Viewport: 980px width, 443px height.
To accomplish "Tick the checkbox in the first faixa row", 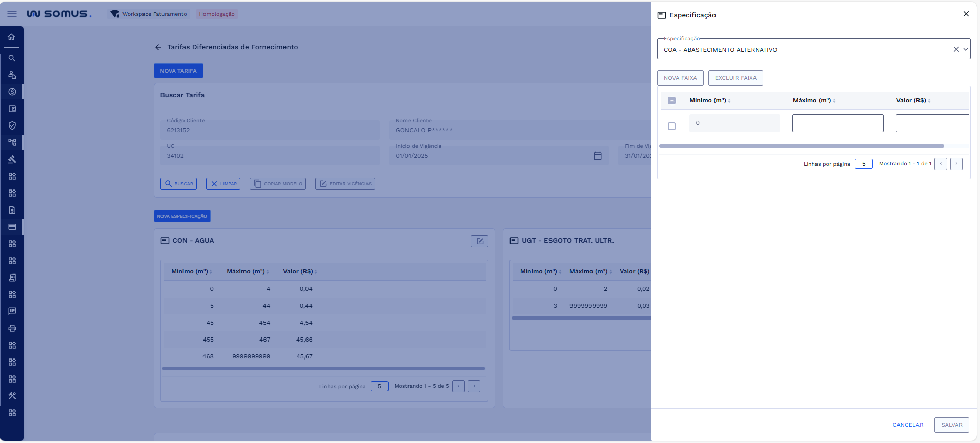I will (x=671, y=126).
